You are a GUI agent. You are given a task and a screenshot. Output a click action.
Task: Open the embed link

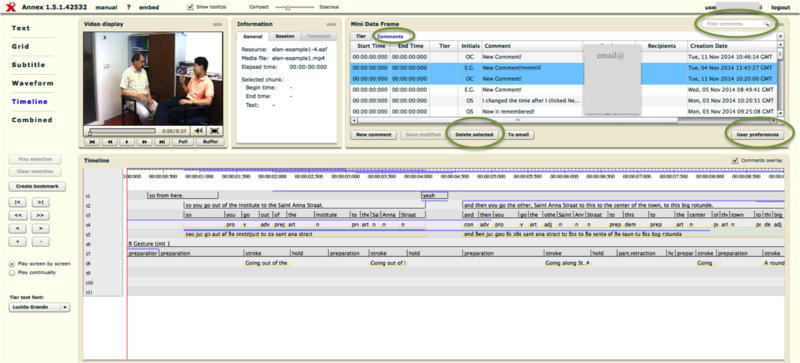pos(148,8)
